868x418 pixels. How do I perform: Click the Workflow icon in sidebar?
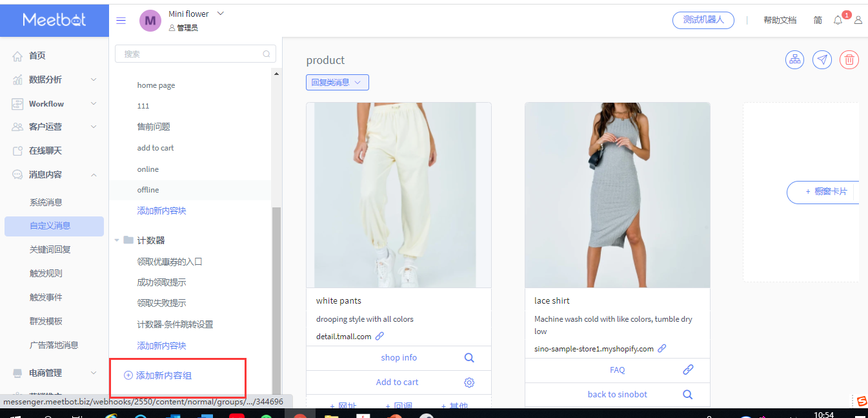click(x=17, y=104)
